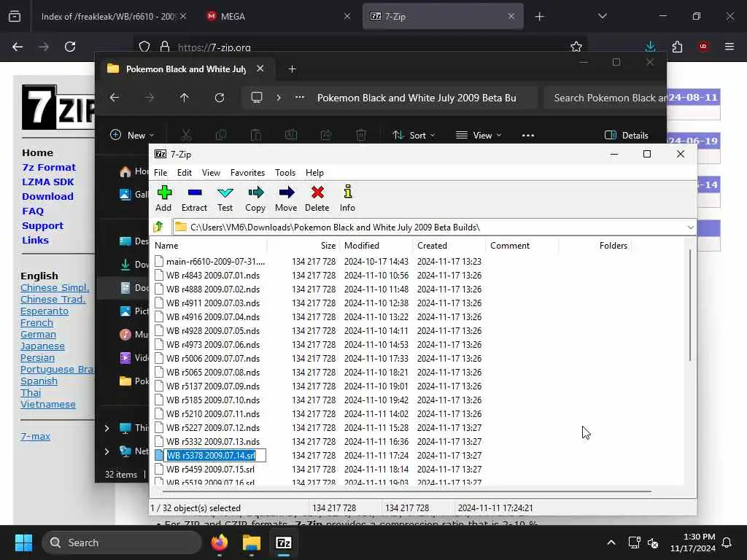
Task: Go up one folder in 7-Zip
Action: pos(158,227)
